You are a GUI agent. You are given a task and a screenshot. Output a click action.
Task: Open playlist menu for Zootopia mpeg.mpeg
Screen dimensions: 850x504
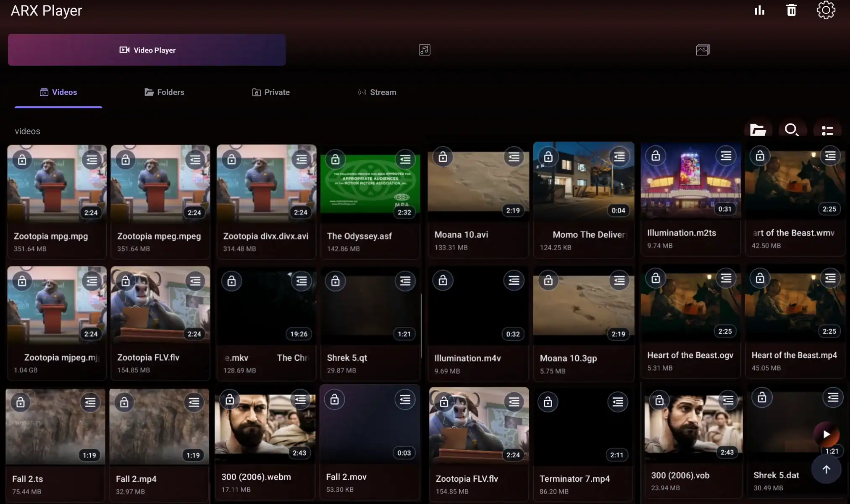[x=195, y=160]
